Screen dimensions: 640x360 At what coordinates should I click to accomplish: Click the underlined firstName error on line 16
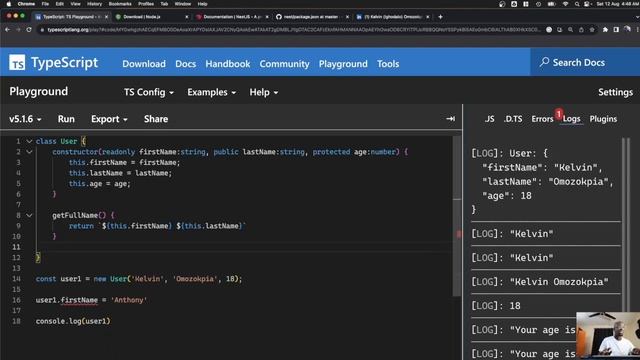point(79,300)
